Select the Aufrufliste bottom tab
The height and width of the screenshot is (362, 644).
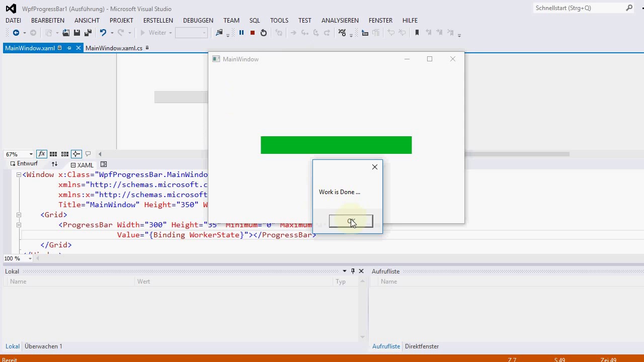(x=386, y=346)
